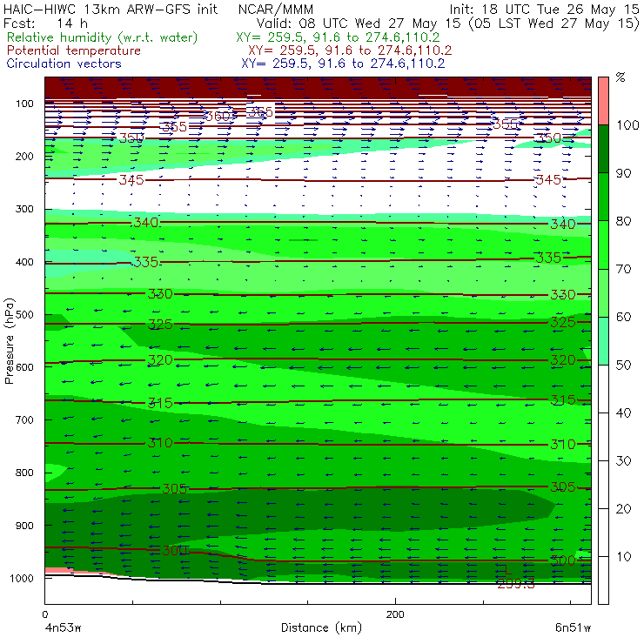Image resolution: width=644 pixels, height=644 pixels.
Task: Click the white 40–50% colorbar segment
Action: click(x=603, y=388)
